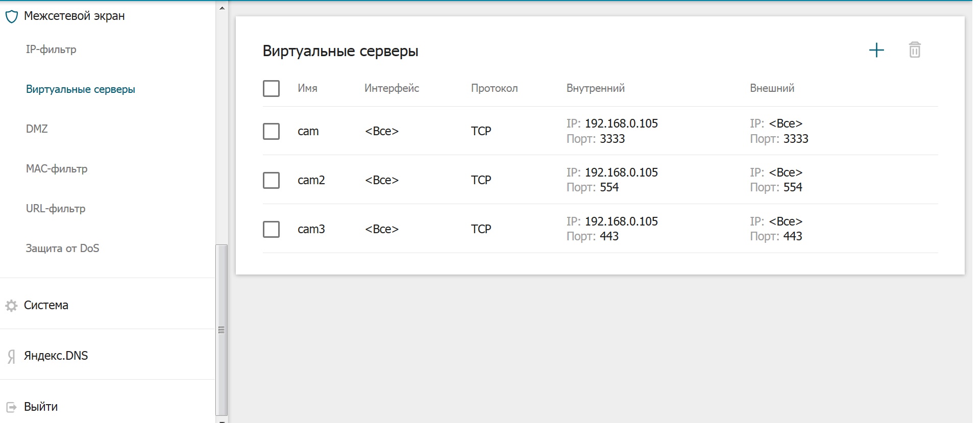Tick the select-all checkbox in table header
This screenshot has height=423, width=980.
coord(271,88)
